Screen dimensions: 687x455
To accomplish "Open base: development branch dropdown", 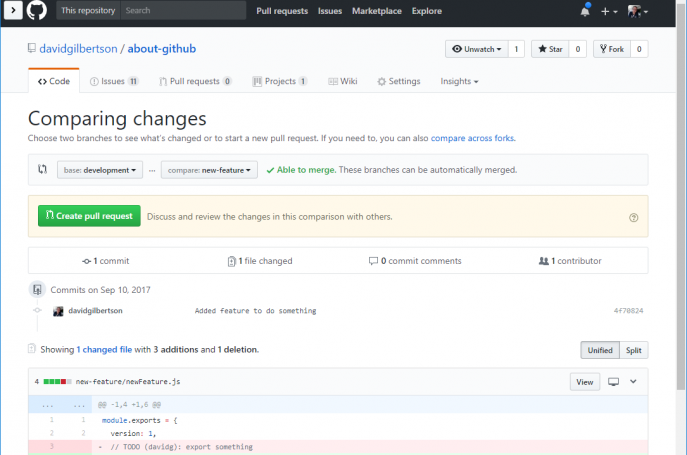I will point(100,170).
